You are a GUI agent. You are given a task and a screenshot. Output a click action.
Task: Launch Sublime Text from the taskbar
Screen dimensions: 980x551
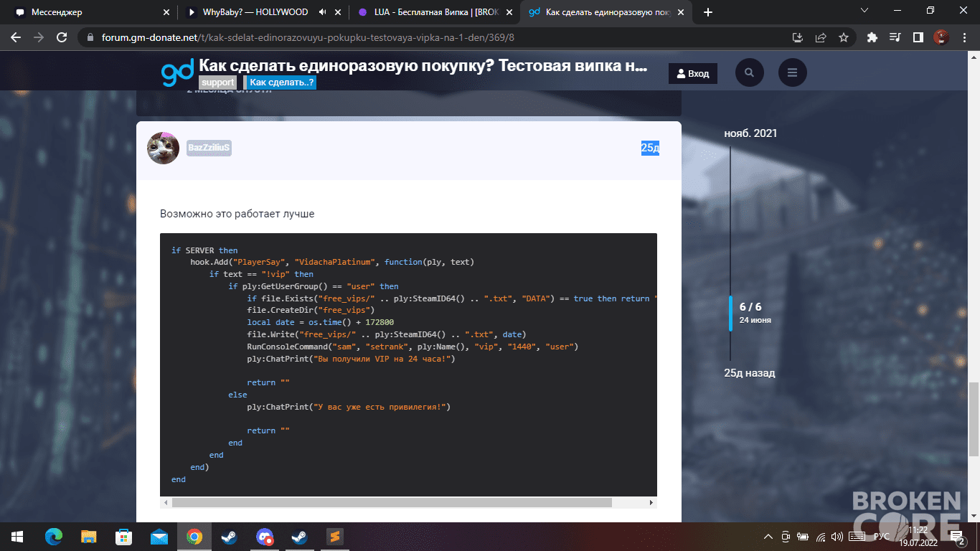tap(334, 536)
